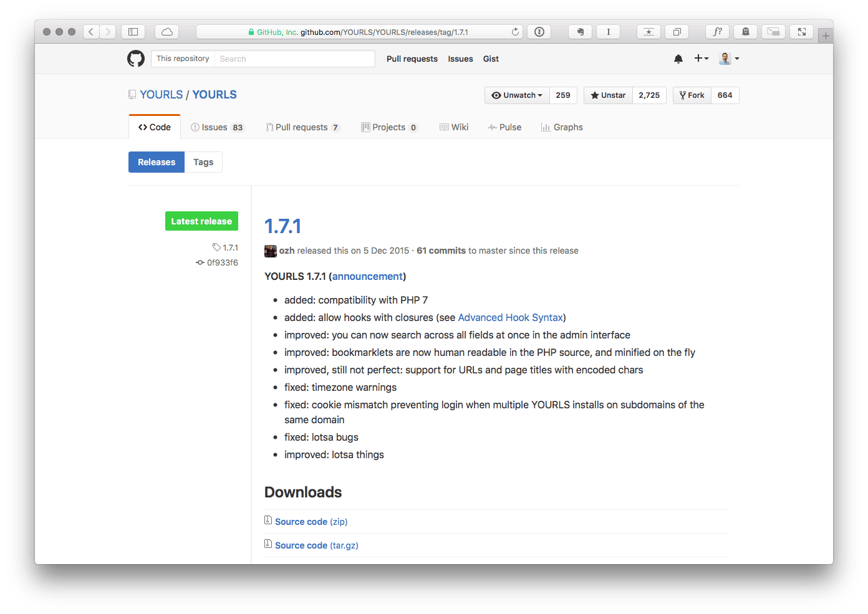Open the Graphs tab
Viewport: 868px width, 614px height.
pyautogui.click(x=562, y=127)
